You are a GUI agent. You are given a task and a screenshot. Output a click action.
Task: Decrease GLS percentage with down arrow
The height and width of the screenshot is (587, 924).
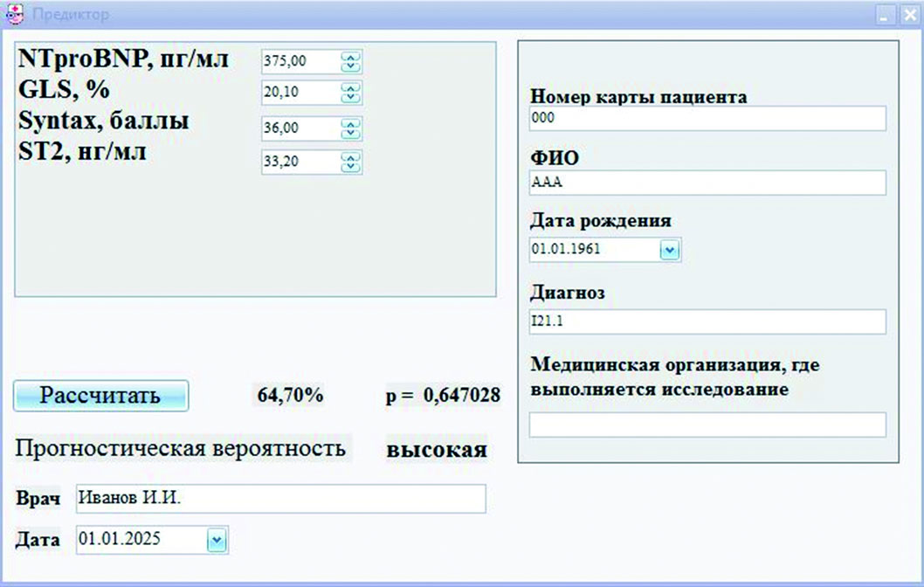(351, 97)
